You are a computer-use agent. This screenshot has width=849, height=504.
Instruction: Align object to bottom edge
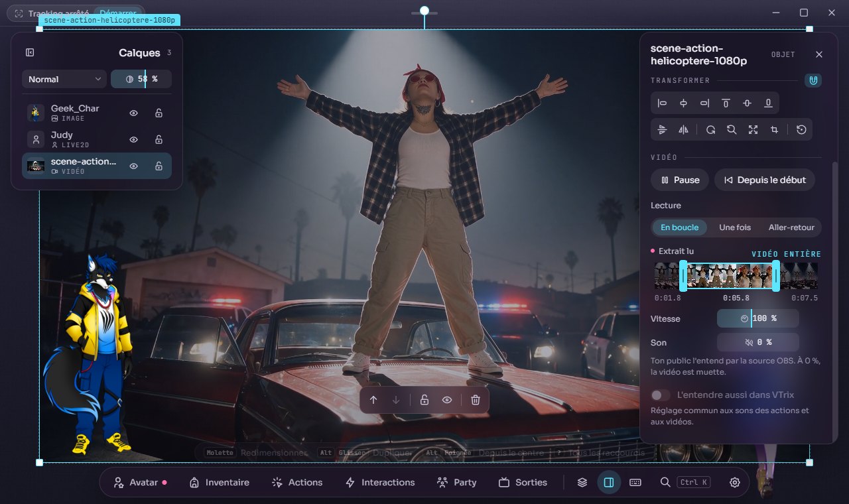pos(768,103)
